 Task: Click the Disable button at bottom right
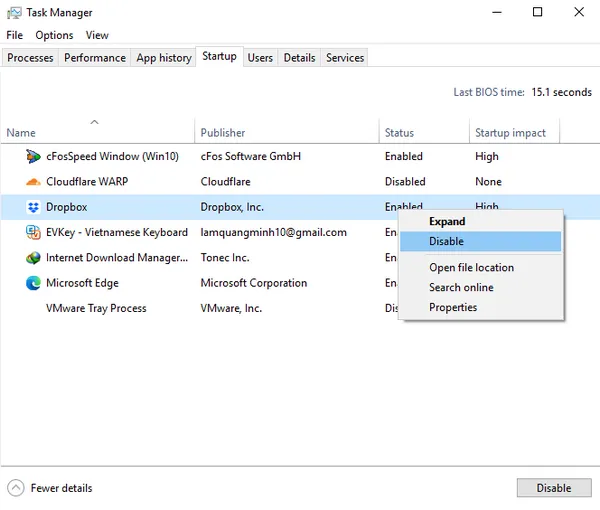tap(554, 488)
